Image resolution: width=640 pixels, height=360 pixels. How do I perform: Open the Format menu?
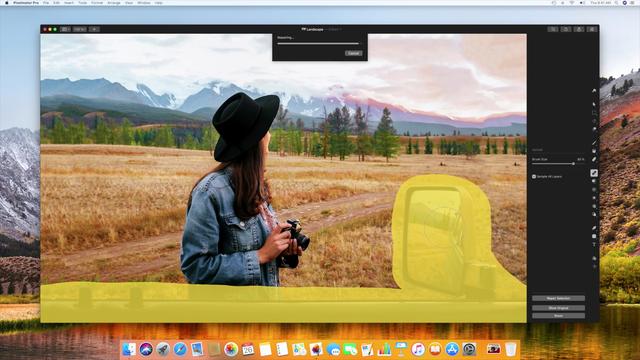[x=97, y=3]
